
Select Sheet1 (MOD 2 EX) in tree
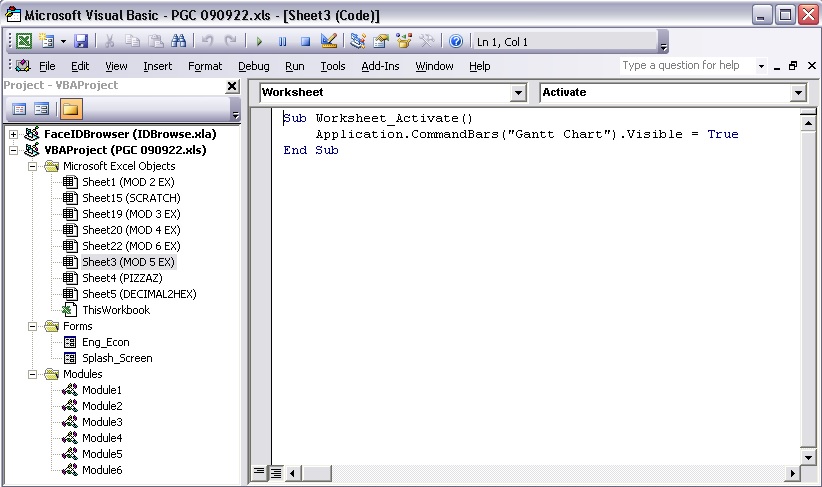click(128, 182)
